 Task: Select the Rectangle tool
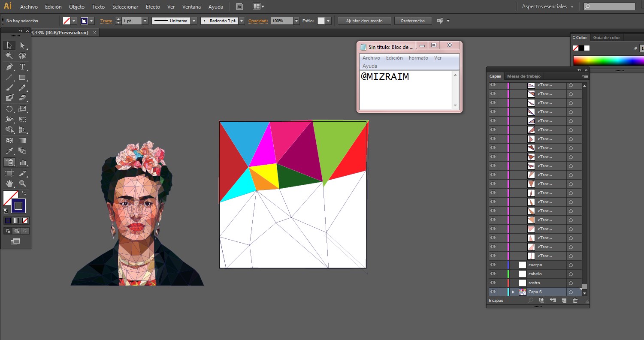coord(22,78)
